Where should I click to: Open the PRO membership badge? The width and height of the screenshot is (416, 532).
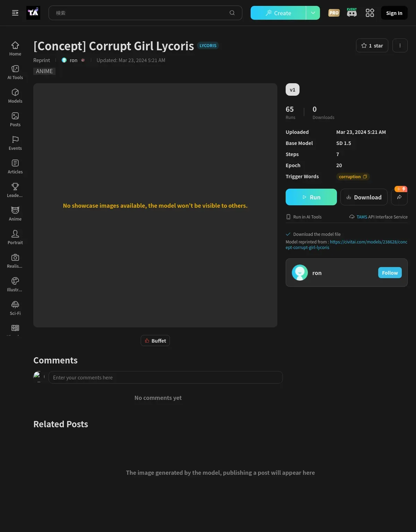pyautogui.click(x=334, y=13)
